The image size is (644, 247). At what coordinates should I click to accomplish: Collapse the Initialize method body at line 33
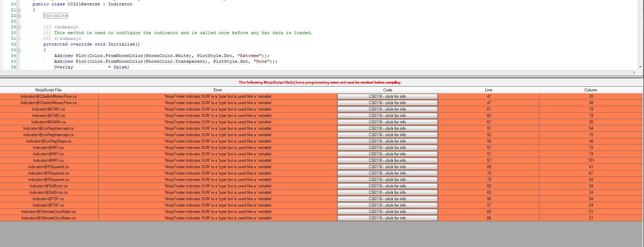pyautogui.click(x=19, y=50)
